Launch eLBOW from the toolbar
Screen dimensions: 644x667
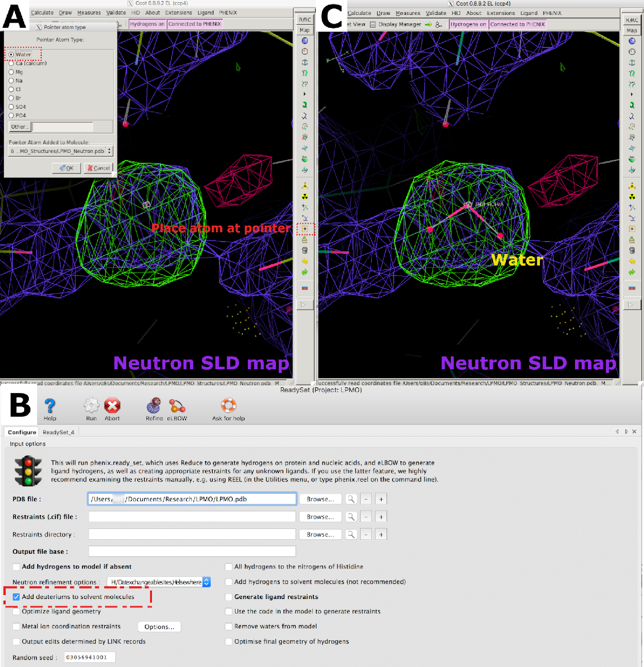pos(177,406)
